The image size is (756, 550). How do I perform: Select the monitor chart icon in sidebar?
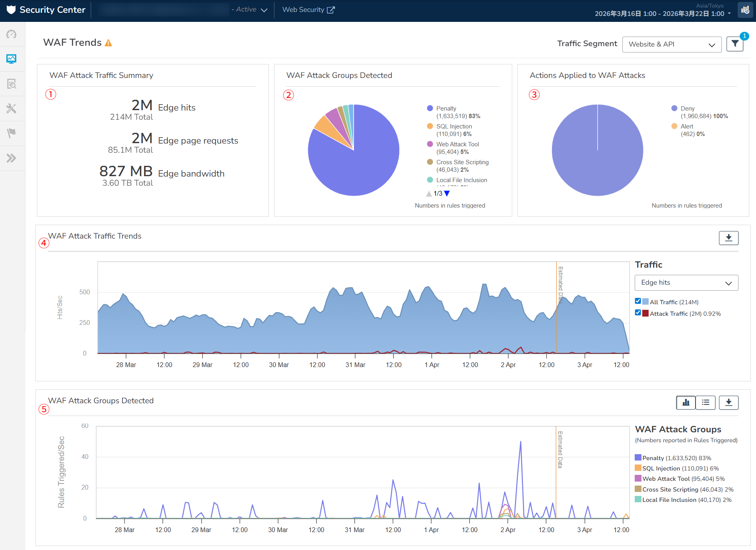[12, 59]
